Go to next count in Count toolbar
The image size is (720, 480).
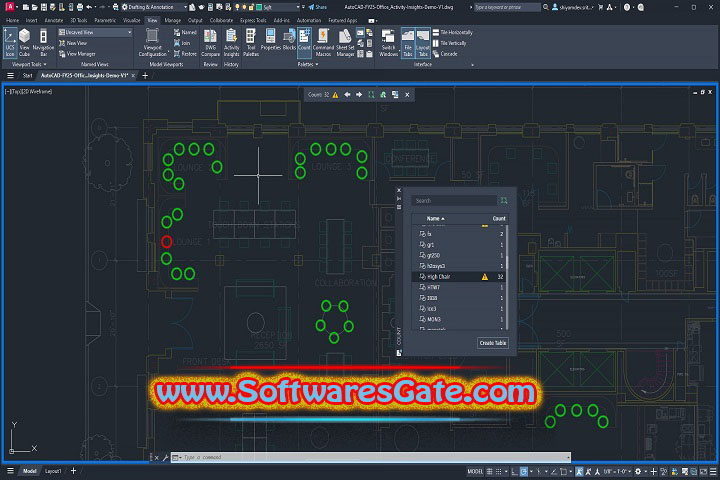point(359,95)
